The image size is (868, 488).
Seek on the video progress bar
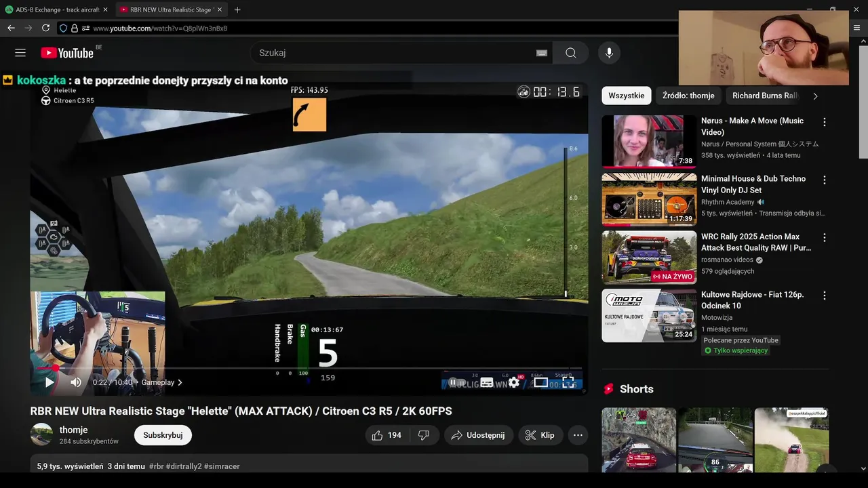pyautogui.click(x=310, y=368)
